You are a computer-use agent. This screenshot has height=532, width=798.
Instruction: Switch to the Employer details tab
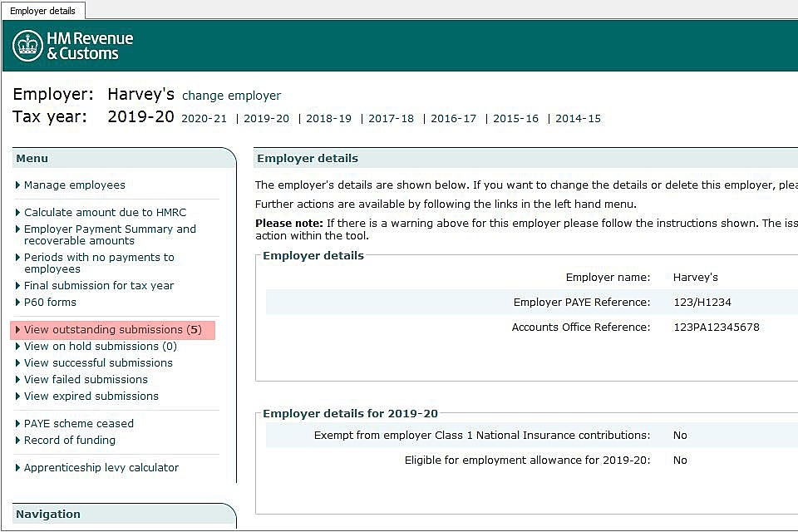42,11
